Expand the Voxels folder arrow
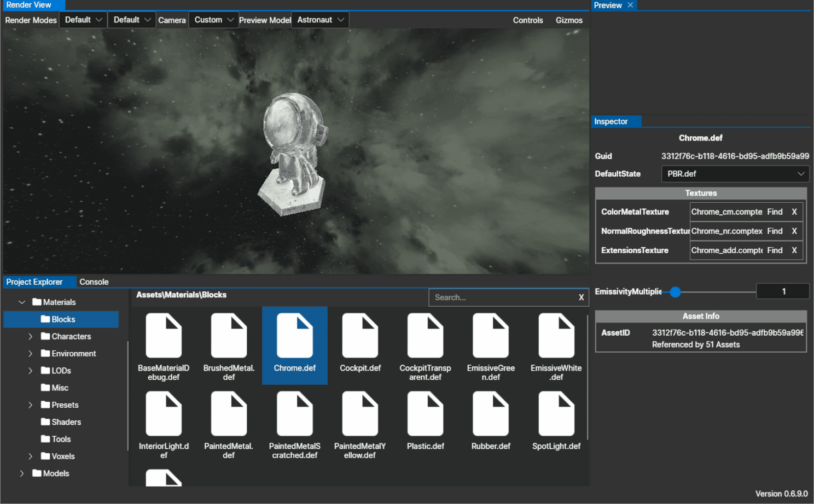 pyautogui.click(x=31, y=456)
